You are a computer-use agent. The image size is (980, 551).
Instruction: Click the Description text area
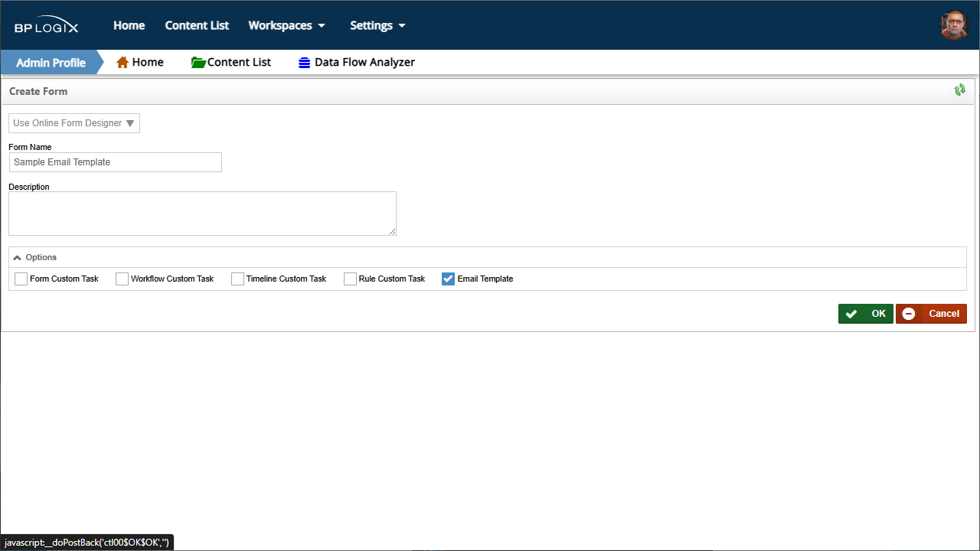[x=202, y=214]
